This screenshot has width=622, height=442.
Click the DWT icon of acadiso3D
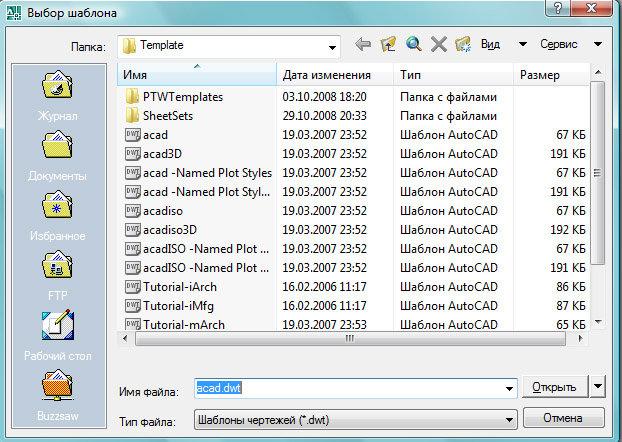(132, 230)
